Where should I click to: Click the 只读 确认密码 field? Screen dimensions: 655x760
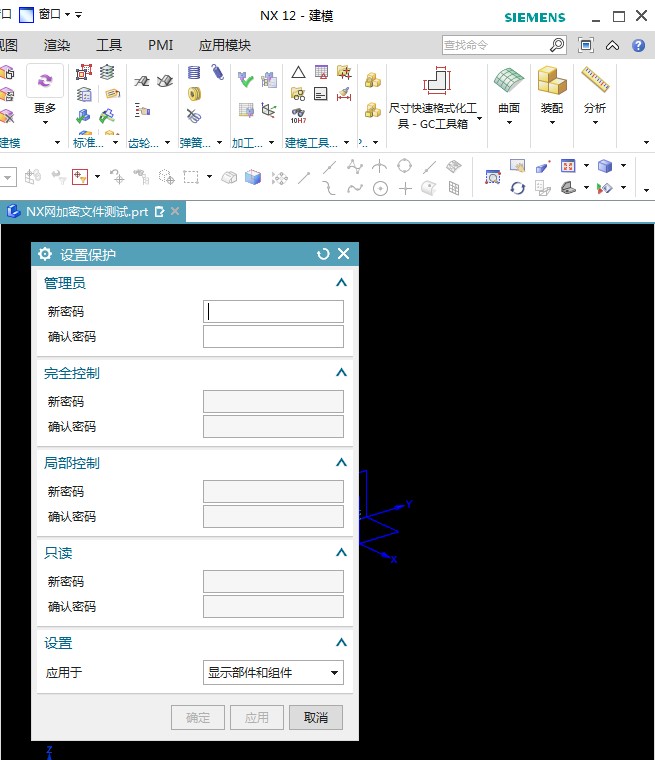pos(273,606)
